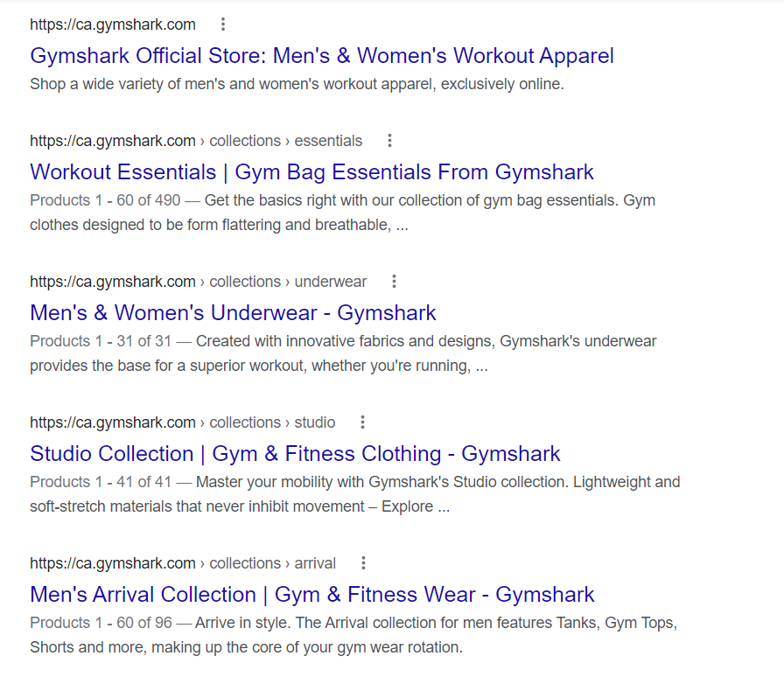Open Workout Essentials Gym Bag Essentials link

[x=311, y=172]
